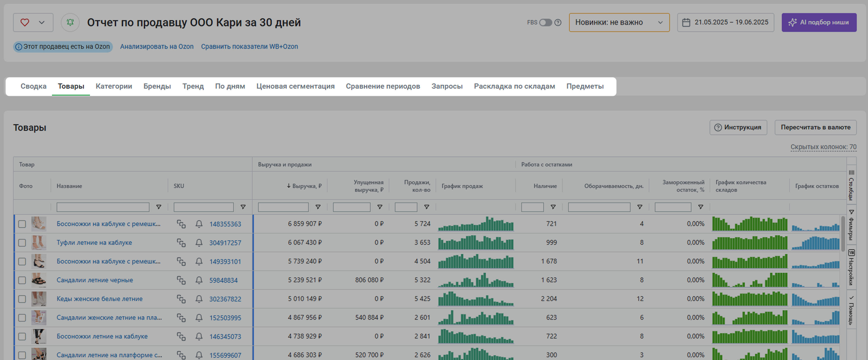Switch to the Бренды tab
Viewport: 868px width, 360px height.
tap(157, 86)
